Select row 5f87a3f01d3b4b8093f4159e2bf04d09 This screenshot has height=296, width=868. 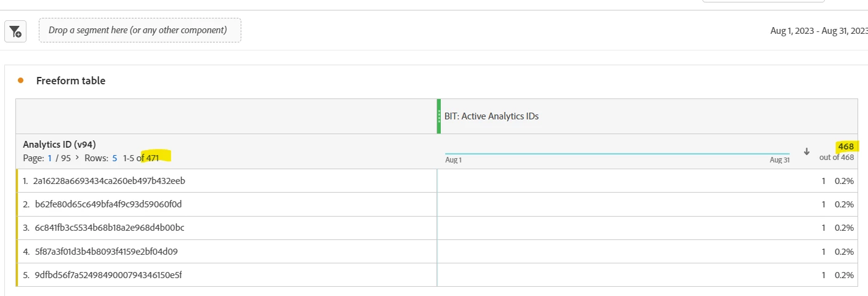tap(227, 251)
